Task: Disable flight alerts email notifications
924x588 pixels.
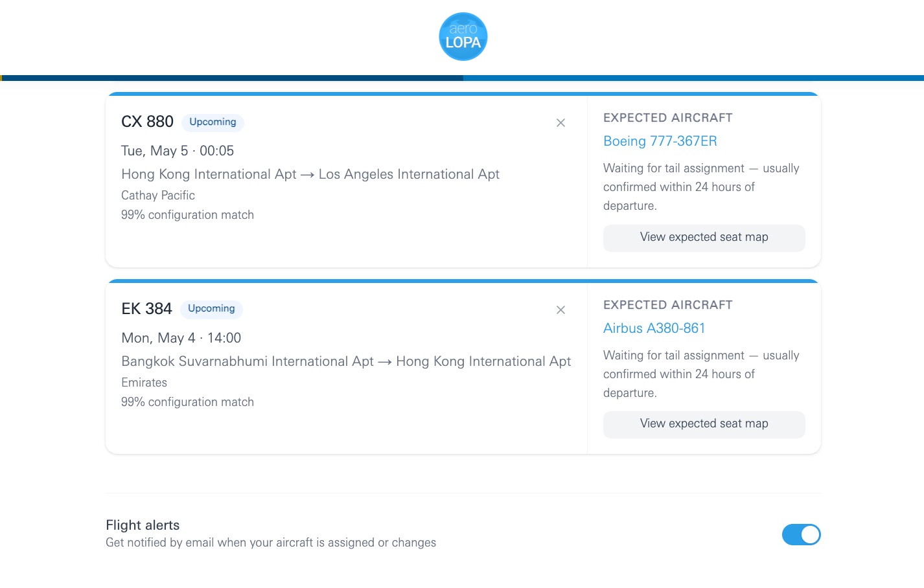Action: (801, 535)
